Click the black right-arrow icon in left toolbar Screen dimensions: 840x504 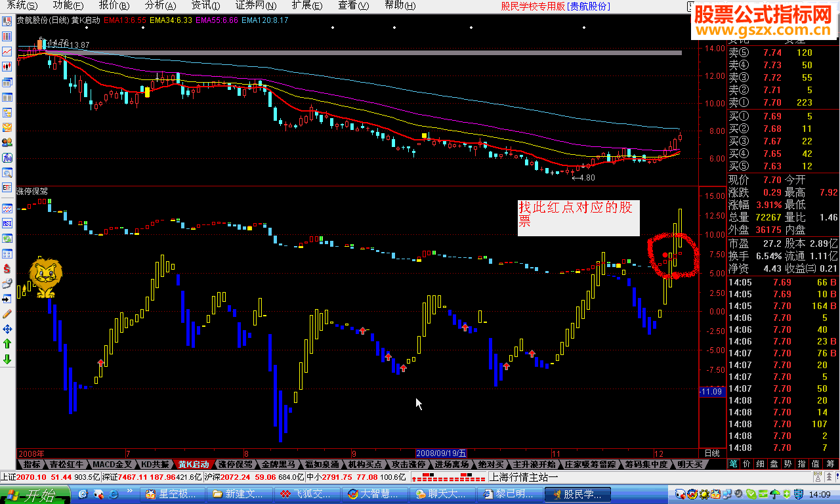pyautogui.click(x=7, y=299)
